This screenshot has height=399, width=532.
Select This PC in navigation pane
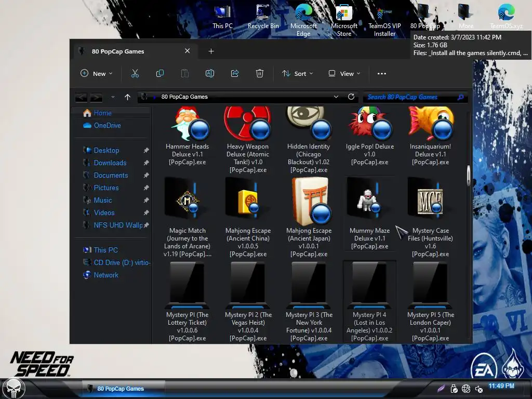point(100,250)
